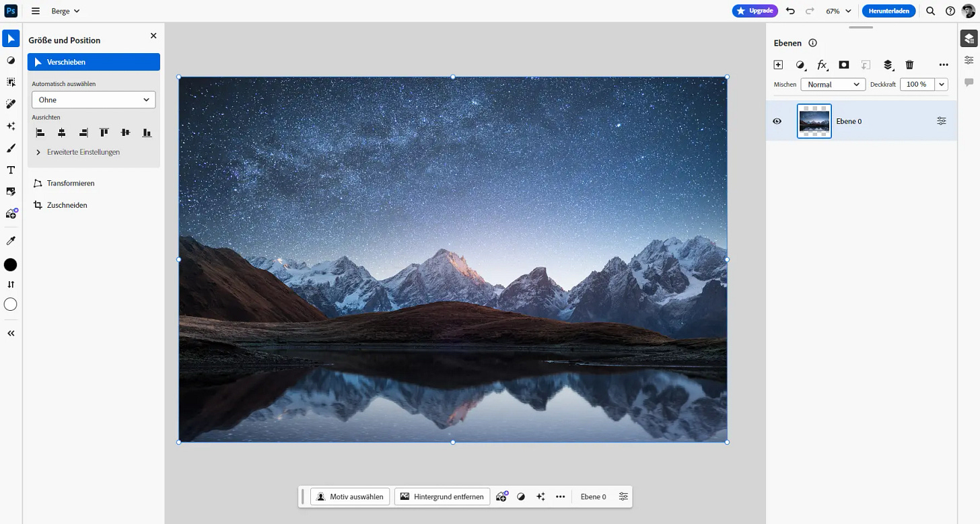Go to Photoshop home via Ps logo

11,11
